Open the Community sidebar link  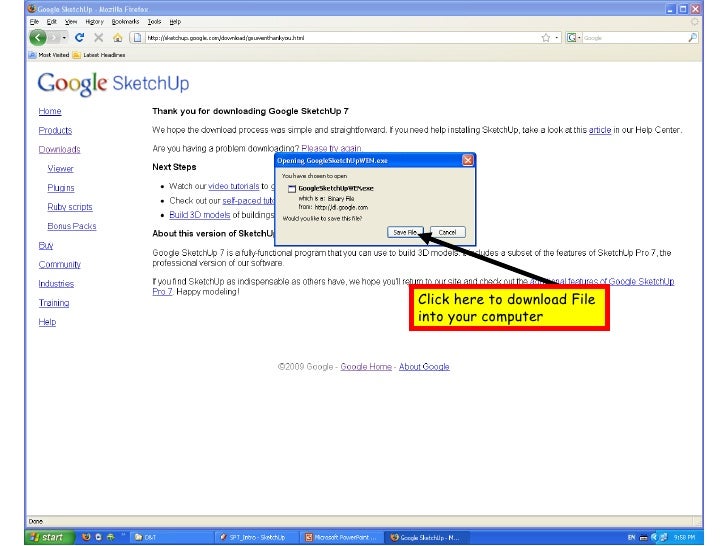click(x=59, y=264)
